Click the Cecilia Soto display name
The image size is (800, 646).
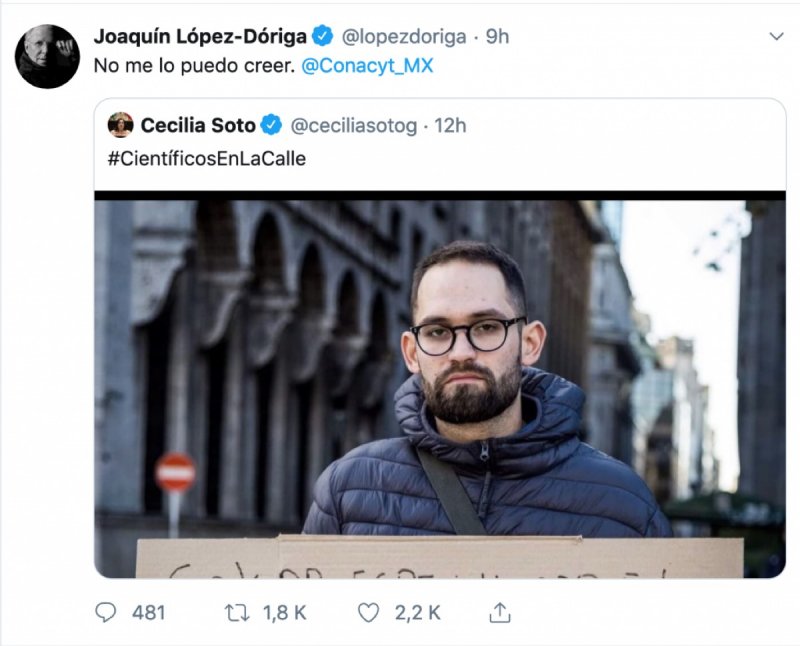[x=198, y=125]
